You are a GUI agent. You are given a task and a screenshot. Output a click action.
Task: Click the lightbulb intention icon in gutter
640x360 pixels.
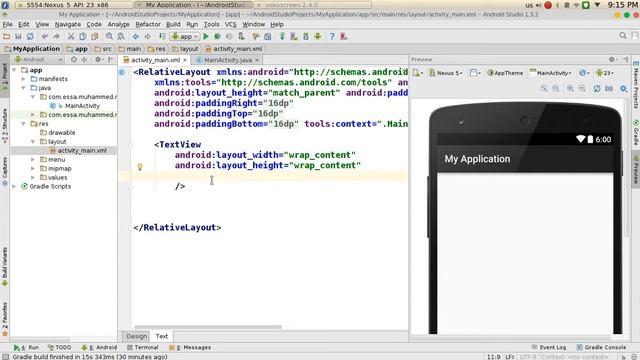[x=140, y=167]
